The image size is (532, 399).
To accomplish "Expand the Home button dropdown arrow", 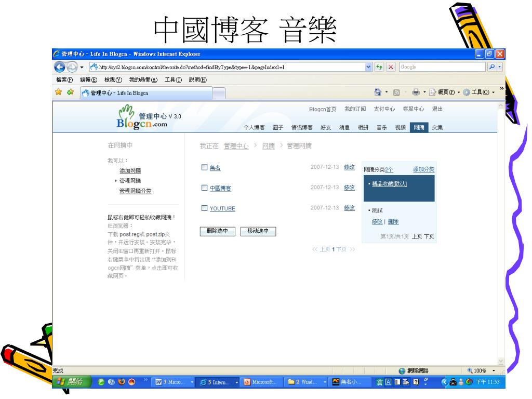I will coord(387,92).
